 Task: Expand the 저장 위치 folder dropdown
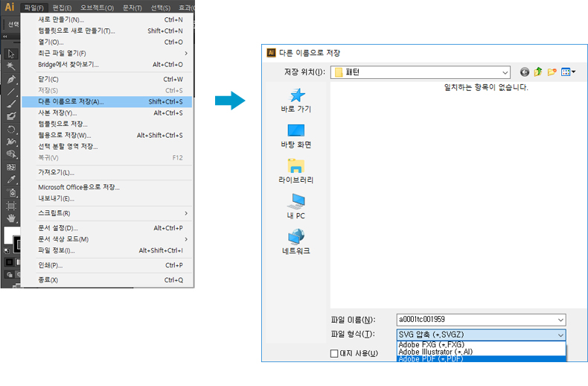pyautogui.click(x=505, y=72)
